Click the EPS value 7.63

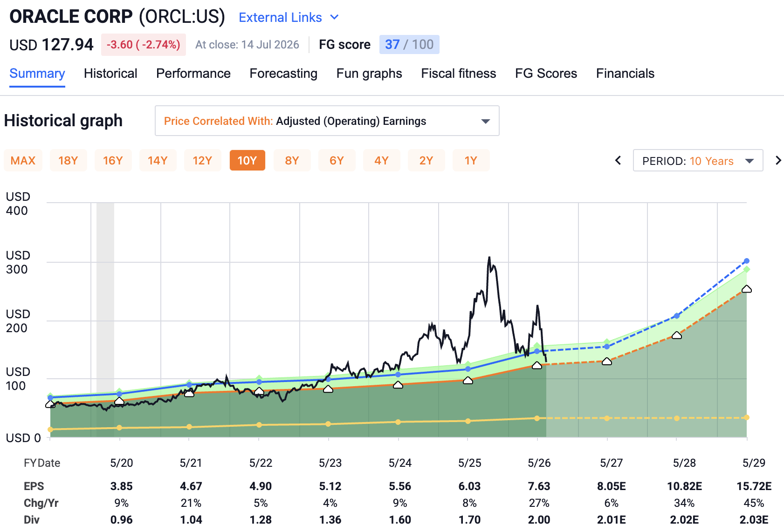pos(539,486)
